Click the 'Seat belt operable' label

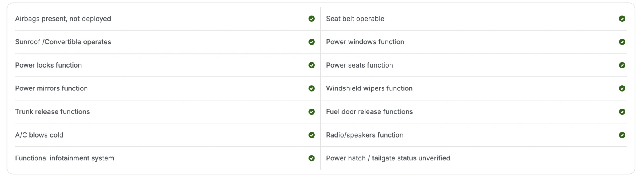click(355, 19)
